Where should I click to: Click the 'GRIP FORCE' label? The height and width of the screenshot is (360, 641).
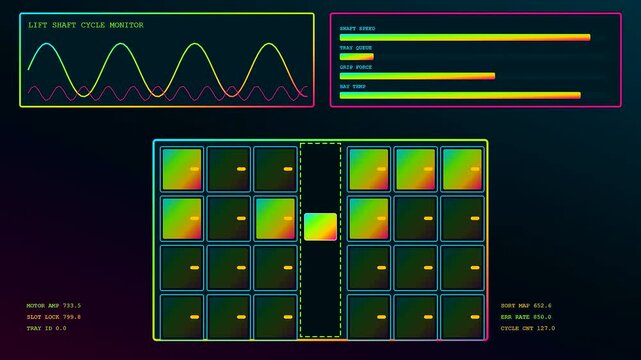point(356,67)
